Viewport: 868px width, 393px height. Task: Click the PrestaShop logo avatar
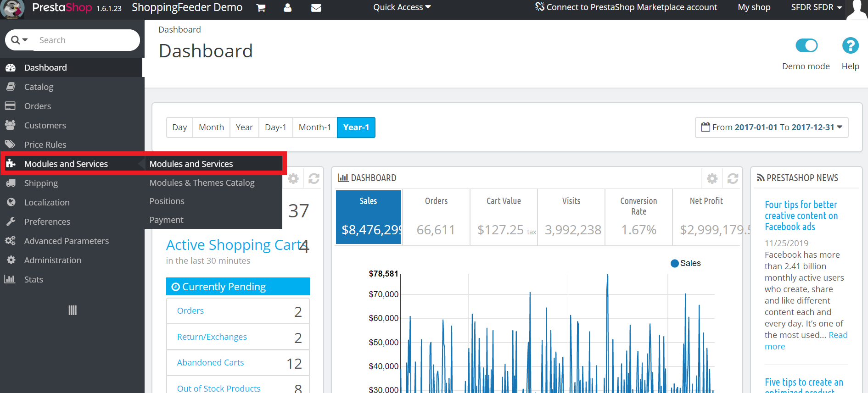(12, 9)
